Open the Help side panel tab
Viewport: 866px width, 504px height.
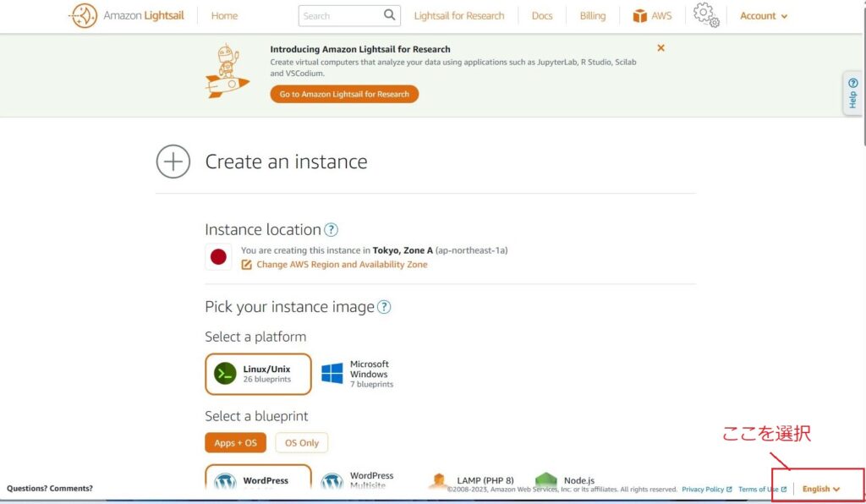point(852,93)
